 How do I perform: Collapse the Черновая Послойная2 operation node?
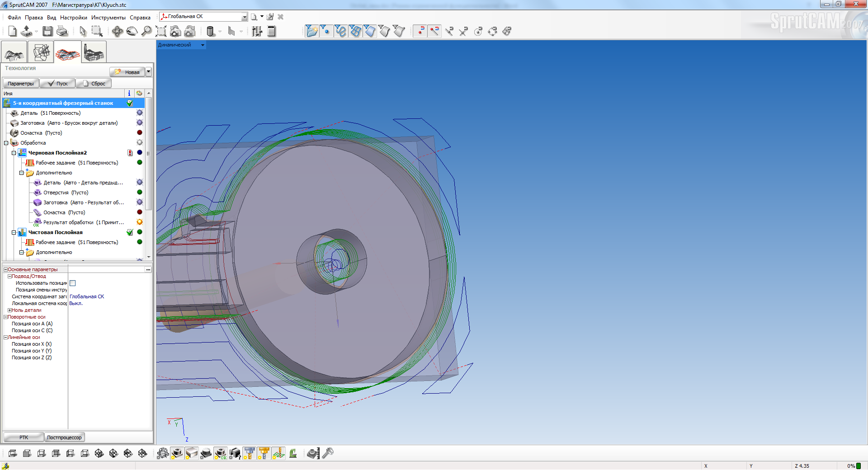point(14,153)
